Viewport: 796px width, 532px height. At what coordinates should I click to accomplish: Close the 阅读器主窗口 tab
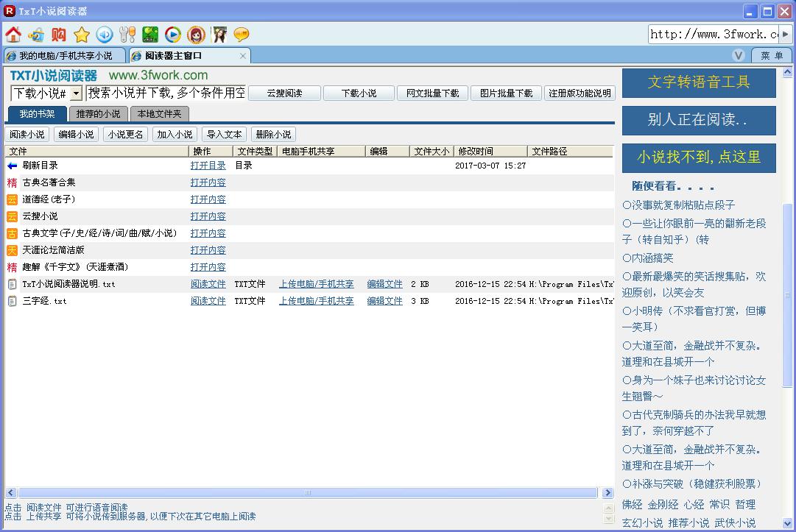tap(243, 56)
